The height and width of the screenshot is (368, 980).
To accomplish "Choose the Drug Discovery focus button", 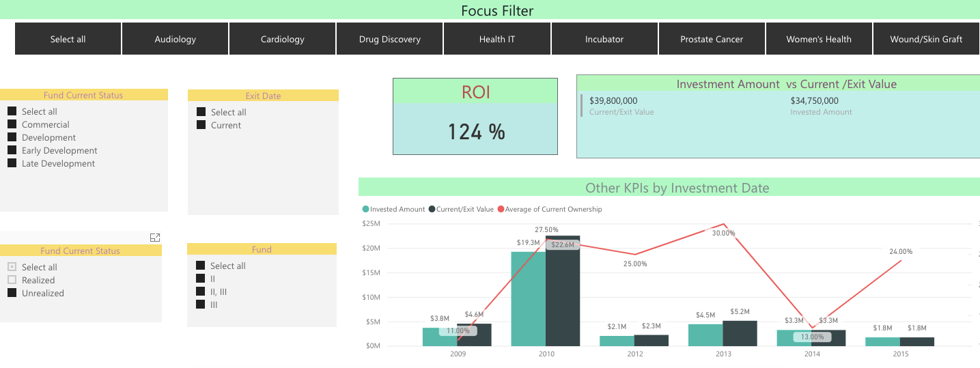I will [x=390, y=39].
